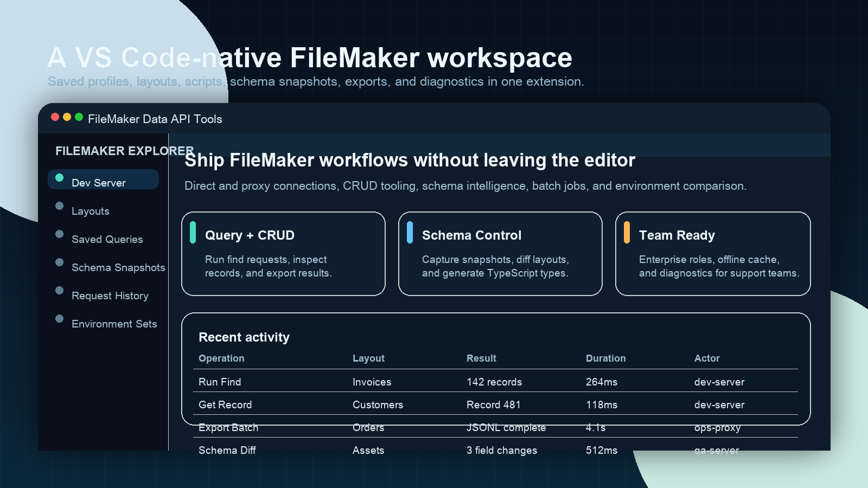
Task: Click the bullet dot beside Request History
Action: pos(60,291)
